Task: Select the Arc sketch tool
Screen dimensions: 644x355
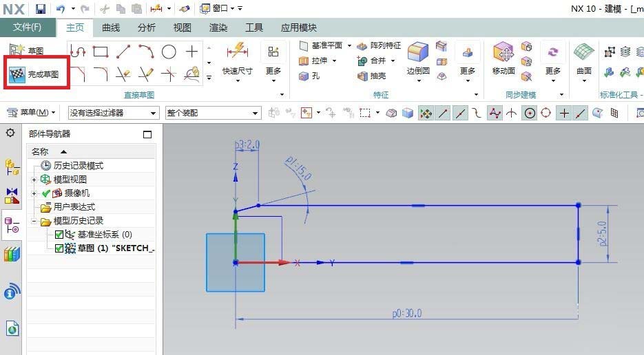Action: [x=146, y=52]
